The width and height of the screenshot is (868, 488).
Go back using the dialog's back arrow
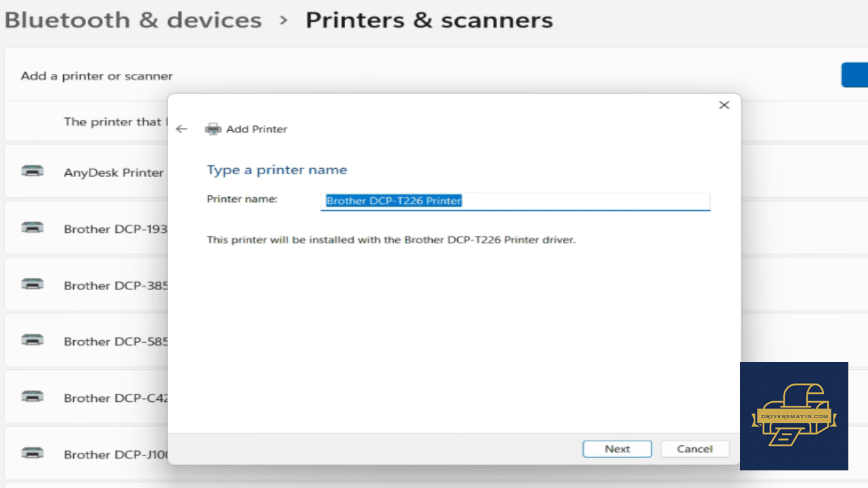pyautogui.click(x=181, y=129)
